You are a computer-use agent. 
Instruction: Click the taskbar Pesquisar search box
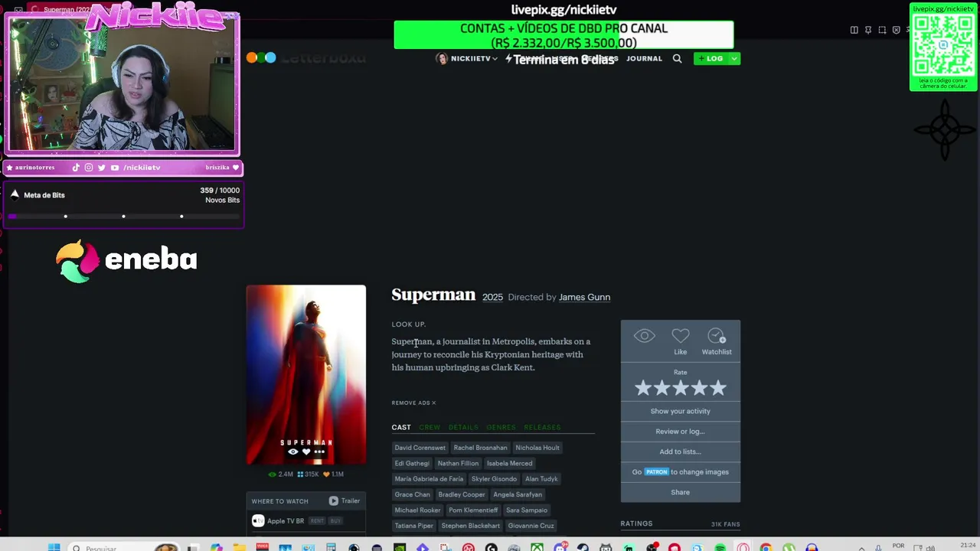(122, 548)
